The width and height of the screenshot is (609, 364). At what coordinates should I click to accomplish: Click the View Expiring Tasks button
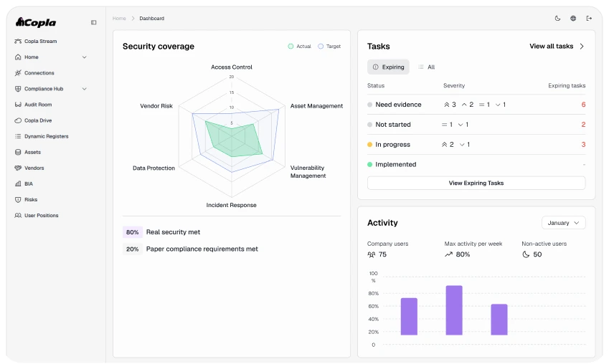click(x=476, y=183)
